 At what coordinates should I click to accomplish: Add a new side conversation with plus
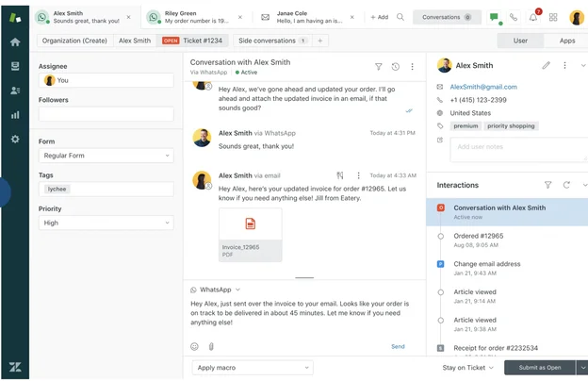(x=320, y=41)
